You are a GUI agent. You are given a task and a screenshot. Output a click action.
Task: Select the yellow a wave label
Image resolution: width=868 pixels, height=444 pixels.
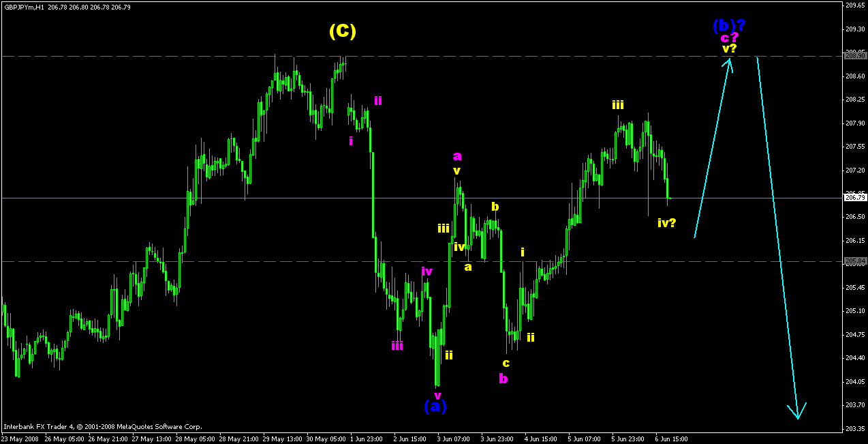468,267
